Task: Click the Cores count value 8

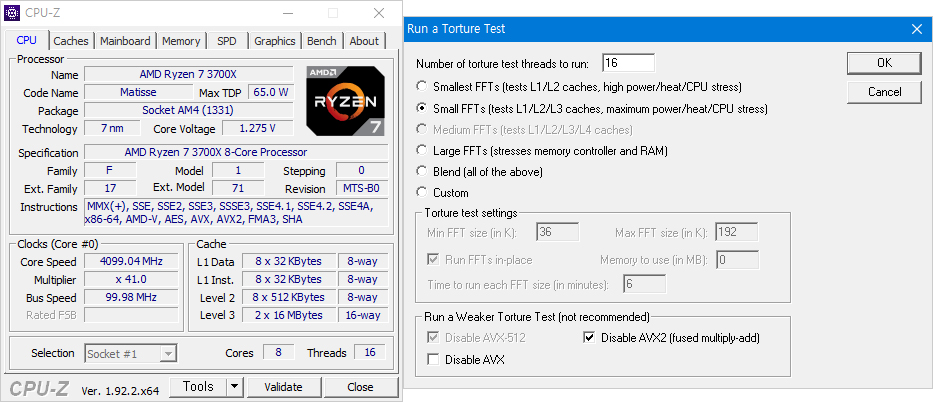Action: (278, 352)
